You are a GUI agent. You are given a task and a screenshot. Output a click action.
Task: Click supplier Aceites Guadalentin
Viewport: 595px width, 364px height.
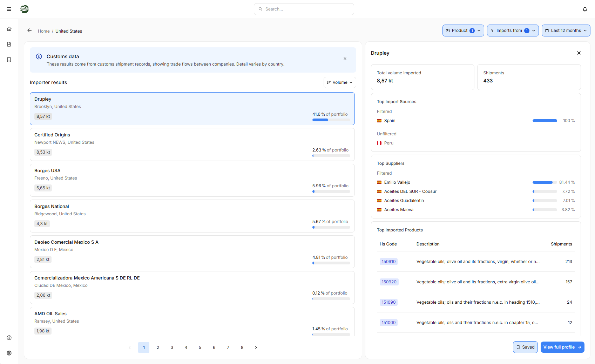click(404, 201)
